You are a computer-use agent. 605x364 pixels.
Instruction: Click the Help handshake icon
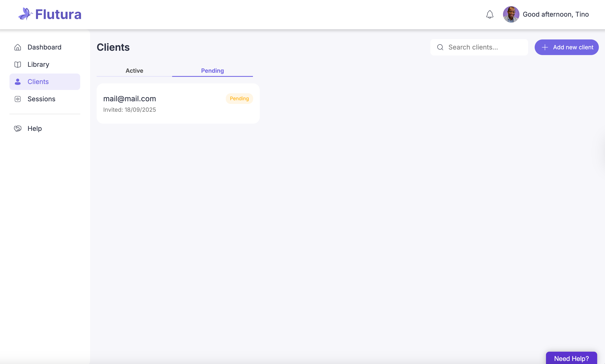18,129
